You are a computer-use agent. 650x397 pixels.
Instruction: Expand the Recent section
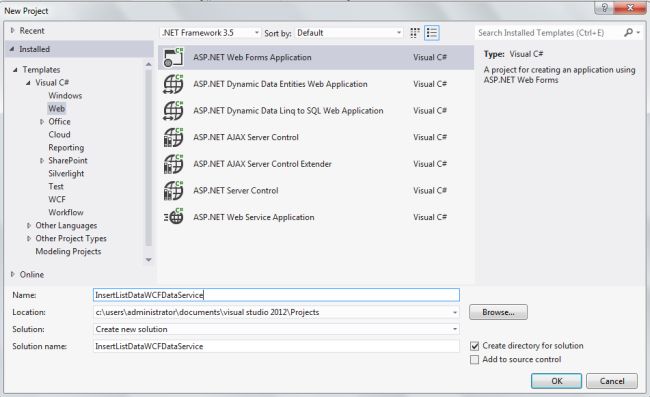12,31
